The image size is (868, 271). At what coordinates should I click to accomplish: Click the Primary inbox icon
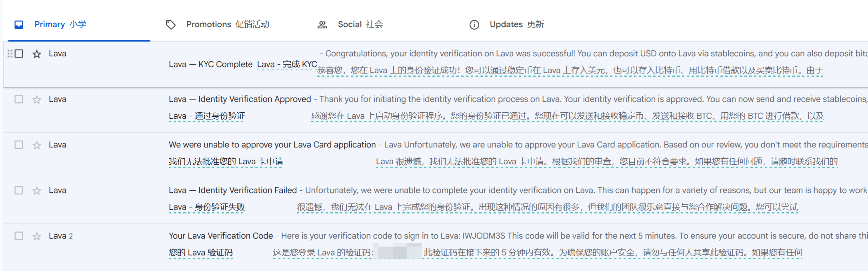click(x=19, y=25)
